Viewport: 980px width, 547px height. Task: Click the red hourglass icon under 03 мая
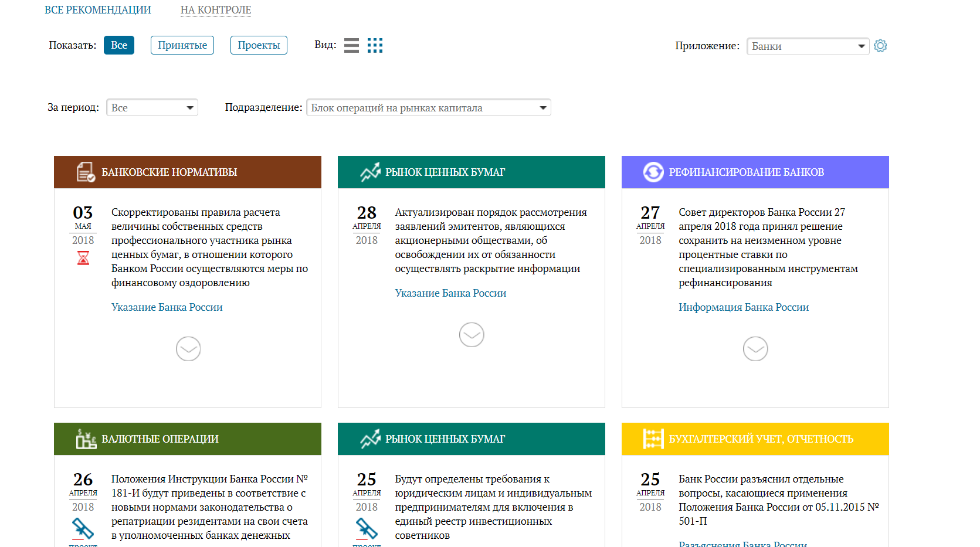point(83,258)
